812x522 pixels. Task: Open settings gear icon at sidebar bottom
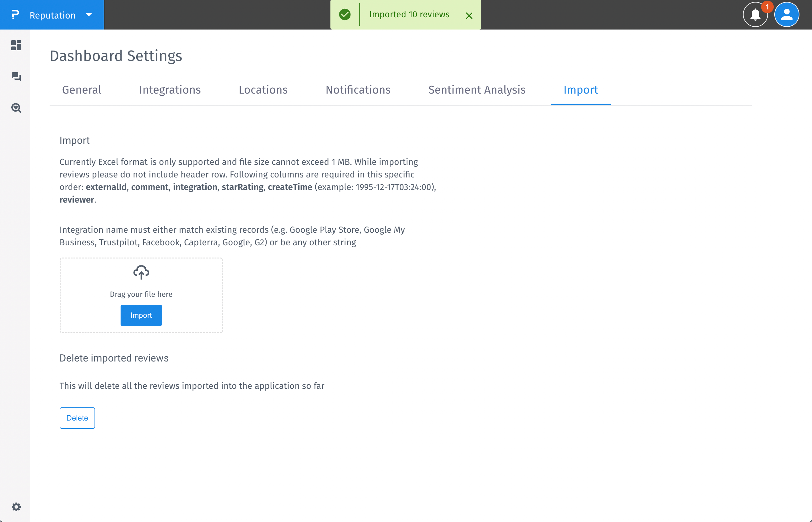point(16,507)
